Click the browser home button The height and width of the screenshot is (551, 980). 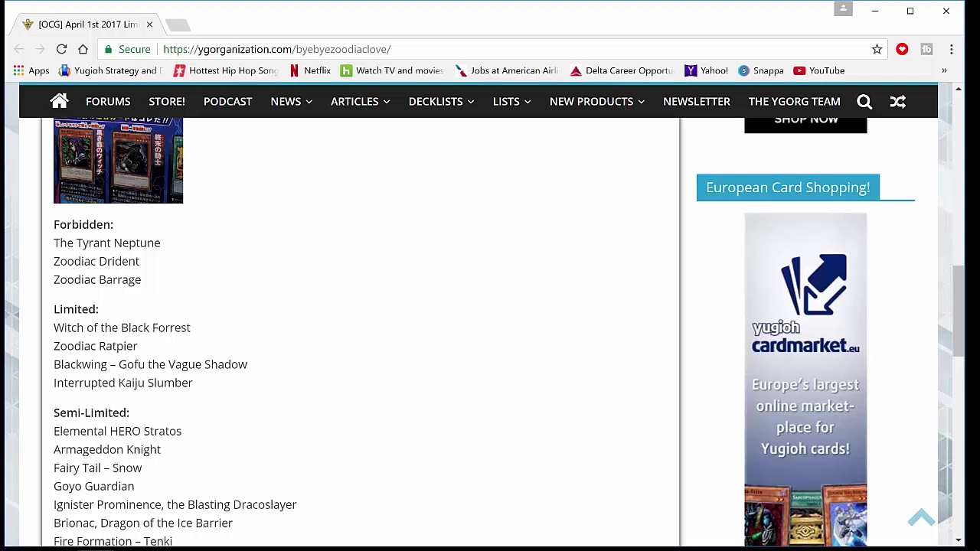(x=83, y=49)
